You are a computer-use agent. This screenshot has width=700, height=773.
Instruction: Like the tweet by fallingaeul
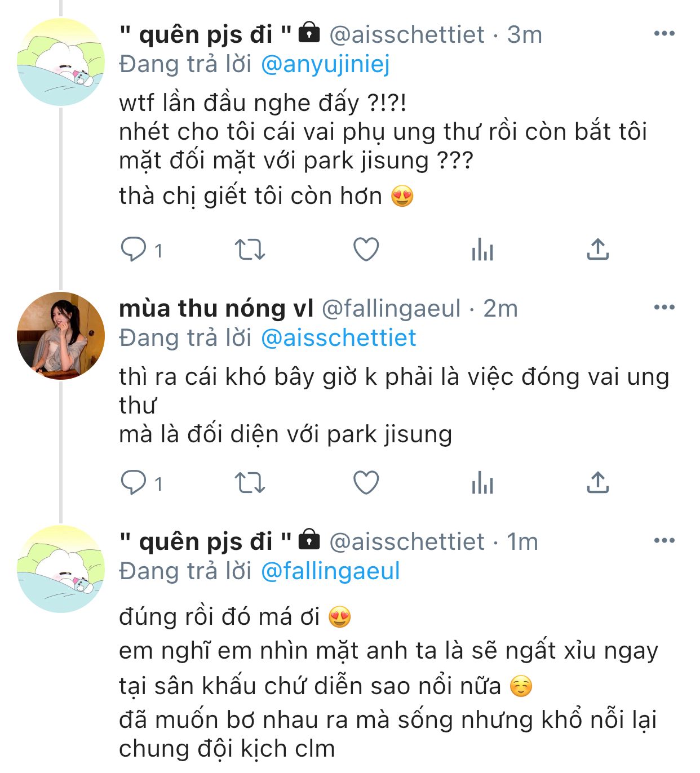point(366,483)
